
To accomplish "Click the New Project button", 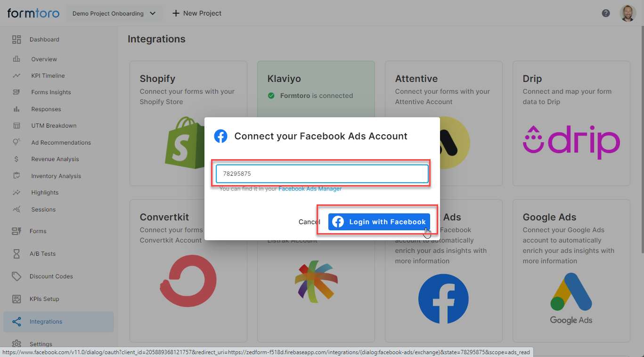I will 197,13.
